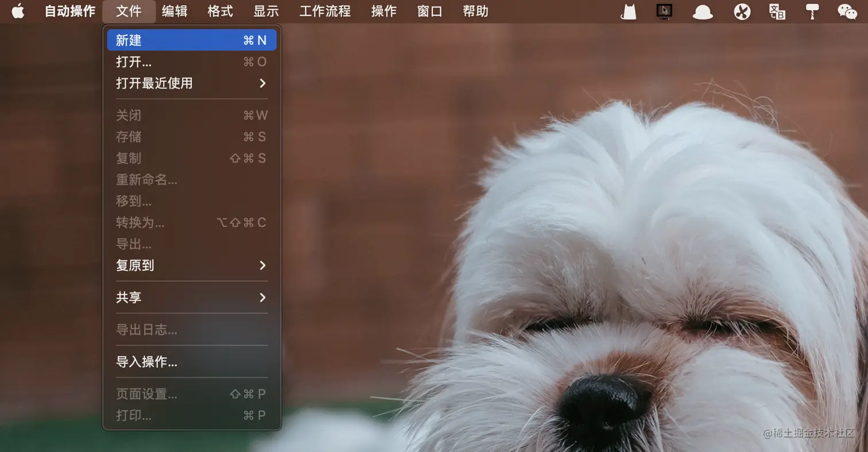Screen dimensions: 868x452
Task: Click the screen cursor icon in menu bar
Action: [664, 11]
